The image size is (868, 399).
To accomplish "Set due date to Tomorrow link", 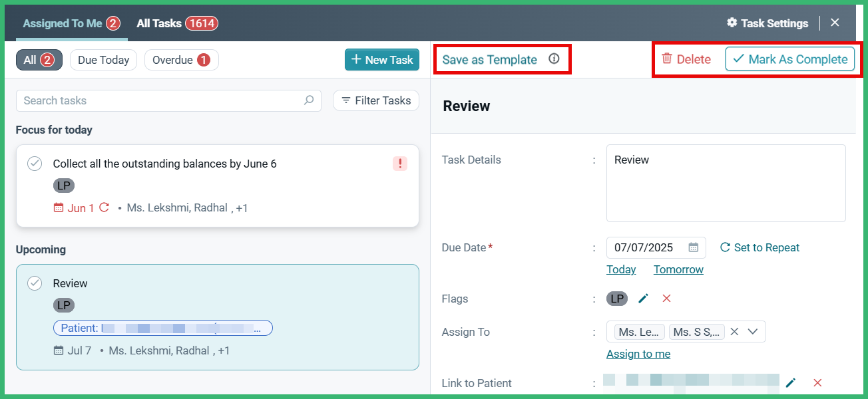I will point(678,269).
